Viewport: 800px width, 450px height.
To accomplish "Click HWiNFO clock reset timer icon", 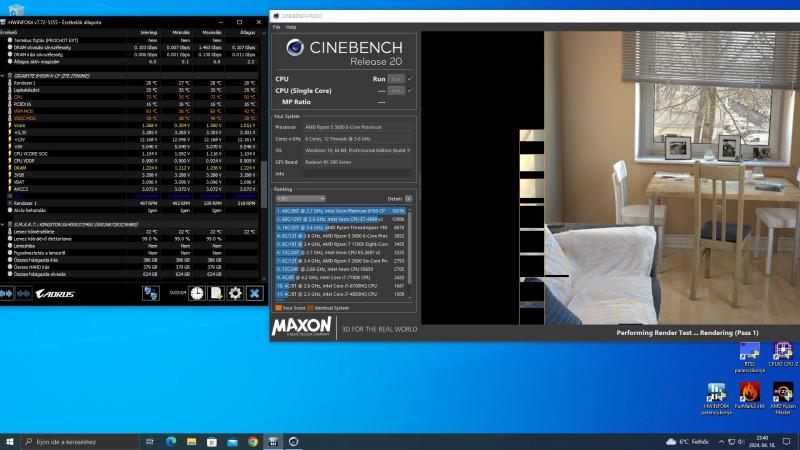I will [197, 293].
